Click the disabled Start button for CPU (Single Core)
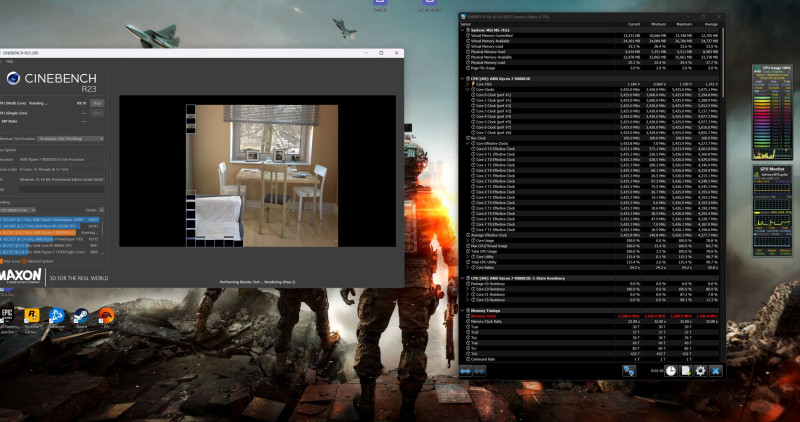This screenshot has height=422, width=800. 97,113
